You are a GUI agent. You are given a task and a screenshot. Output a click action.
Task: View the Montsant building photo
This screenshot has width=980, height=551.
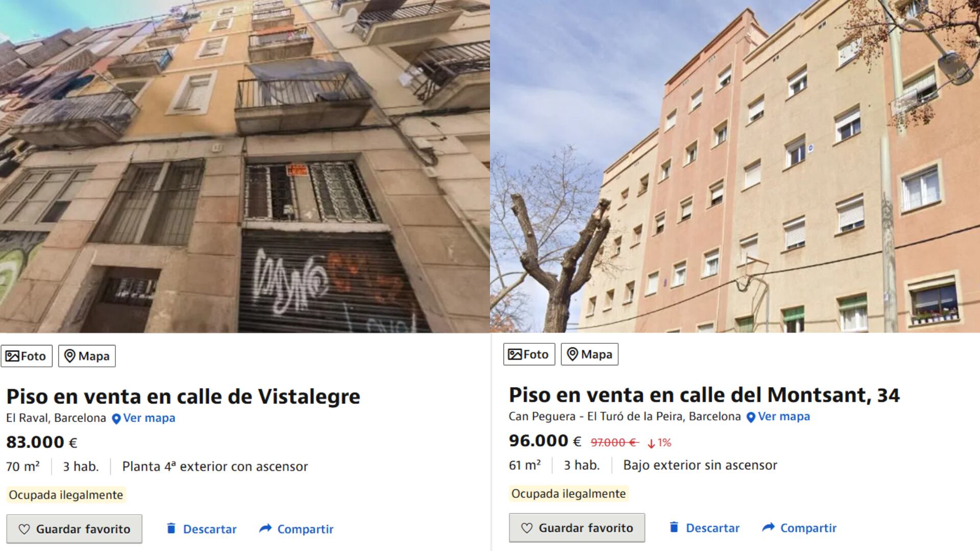point(735,166)
